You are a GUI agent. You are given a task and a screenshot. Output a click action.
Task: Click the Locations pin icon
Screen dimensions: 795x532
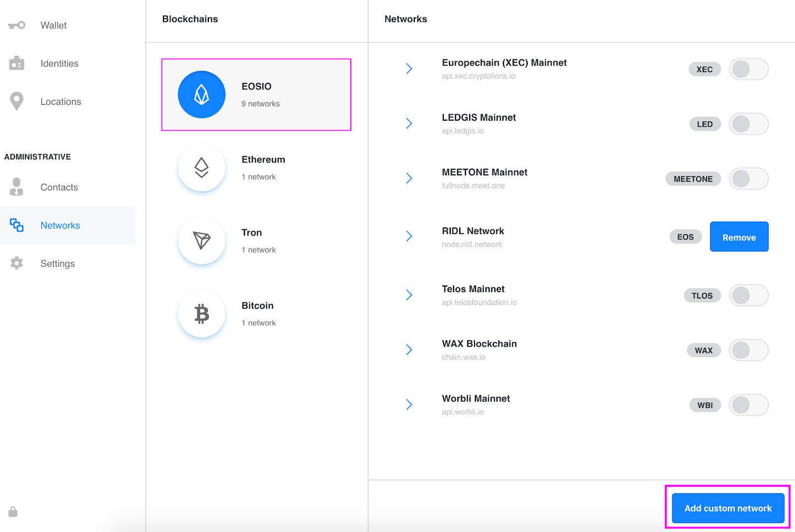16,101
